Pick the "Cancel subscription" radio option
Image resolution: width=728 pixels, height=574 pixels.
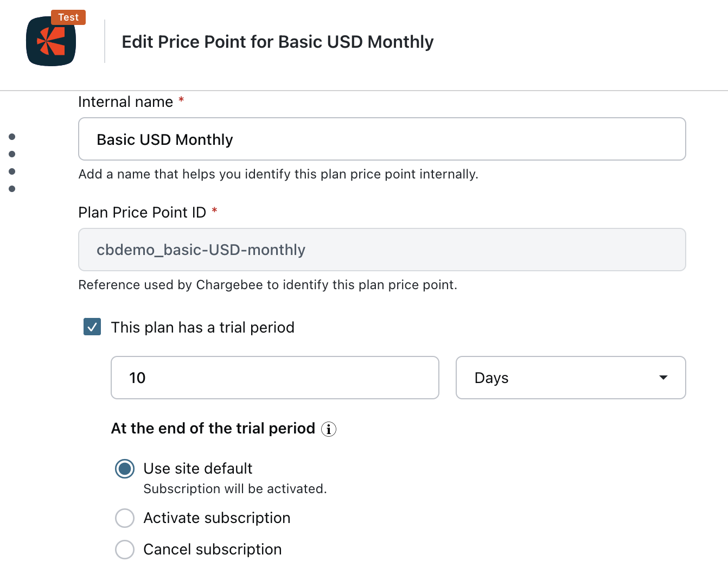coord(125,550)
